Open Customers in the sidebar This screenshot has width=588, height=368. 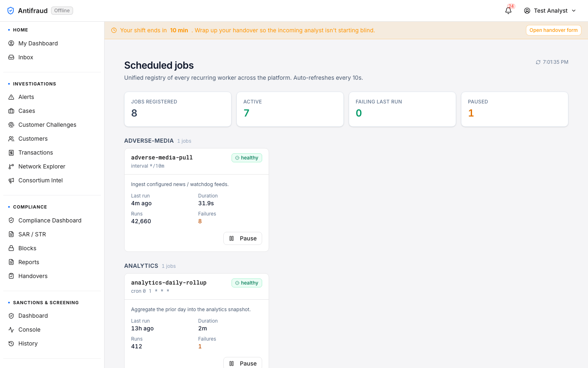click(52, 139)
